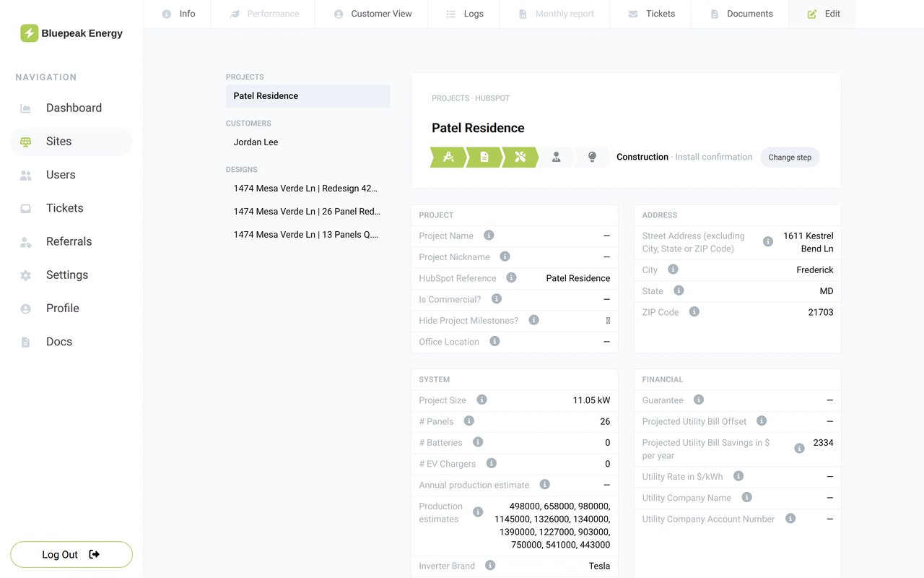Go to Dashboard in navigation
924x578 pixels.
(x=71, y=108)
